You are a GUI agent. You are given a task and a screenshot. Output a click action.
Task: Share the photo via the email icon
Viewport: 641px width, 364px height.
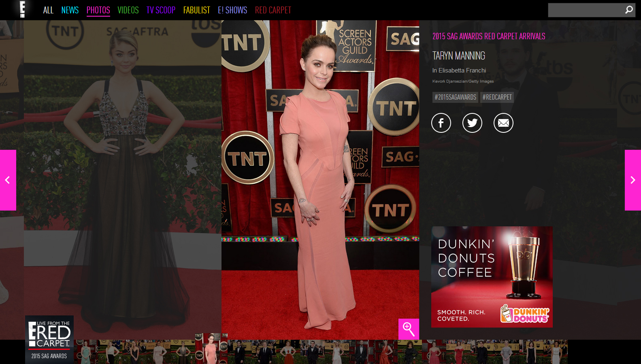(503, 123)
